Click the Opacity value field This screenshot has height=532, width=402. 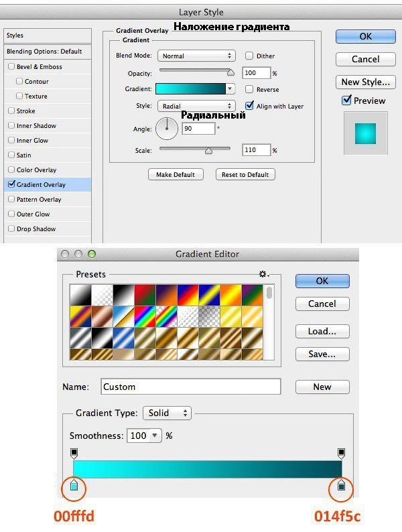(x=257, y=72)
